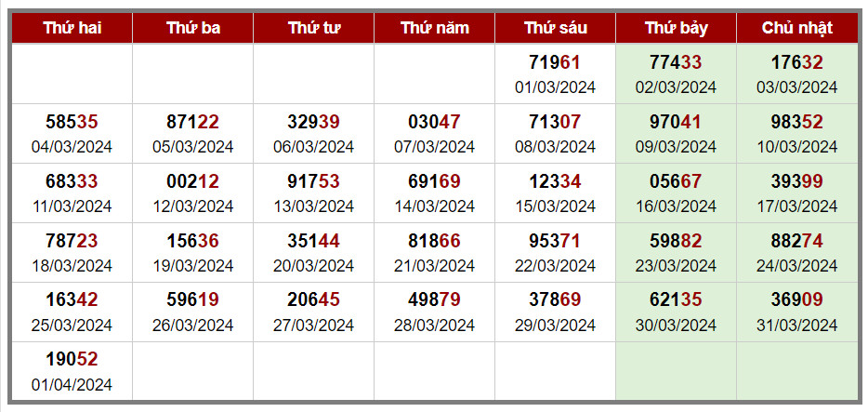Click number 17632 dated 03/03/2024

(x=797, y=73)
